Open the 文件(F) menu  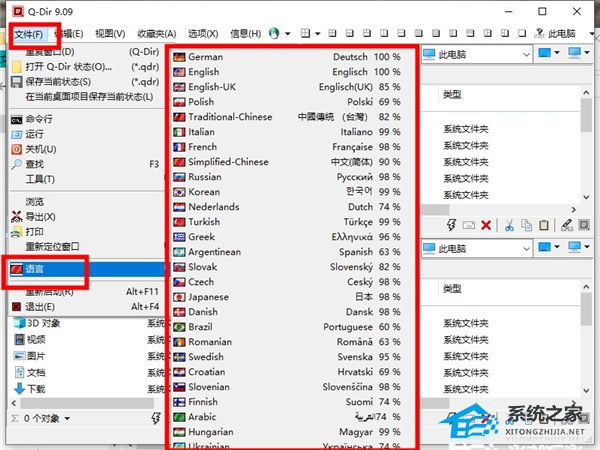[29, 34]
